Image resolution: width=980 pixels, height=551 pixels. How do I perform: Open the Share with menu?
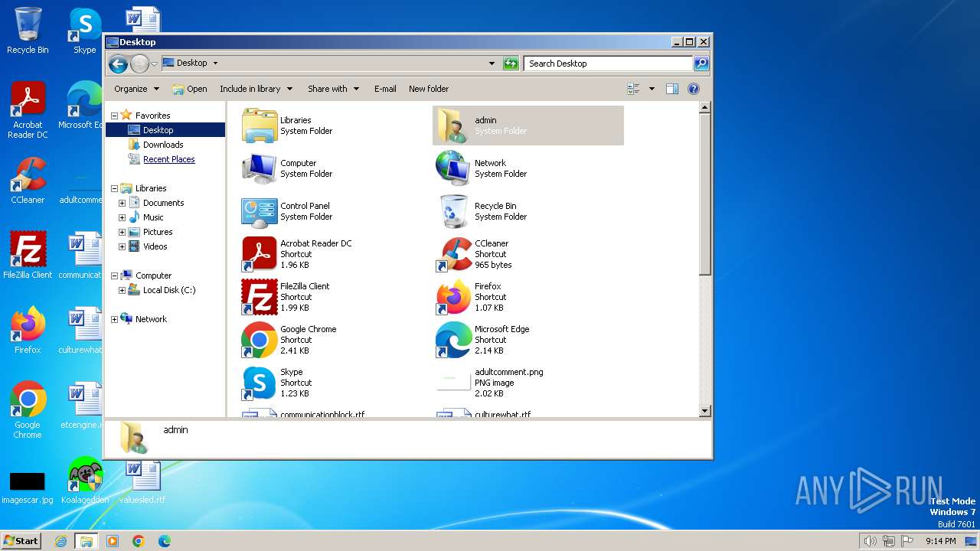click(333, 89)
